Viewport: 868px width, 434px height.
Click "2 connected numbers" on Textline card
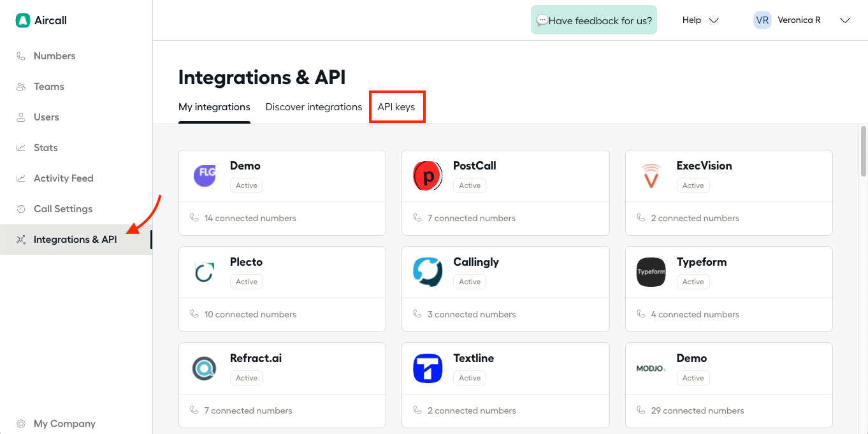(x=472, y=410)
